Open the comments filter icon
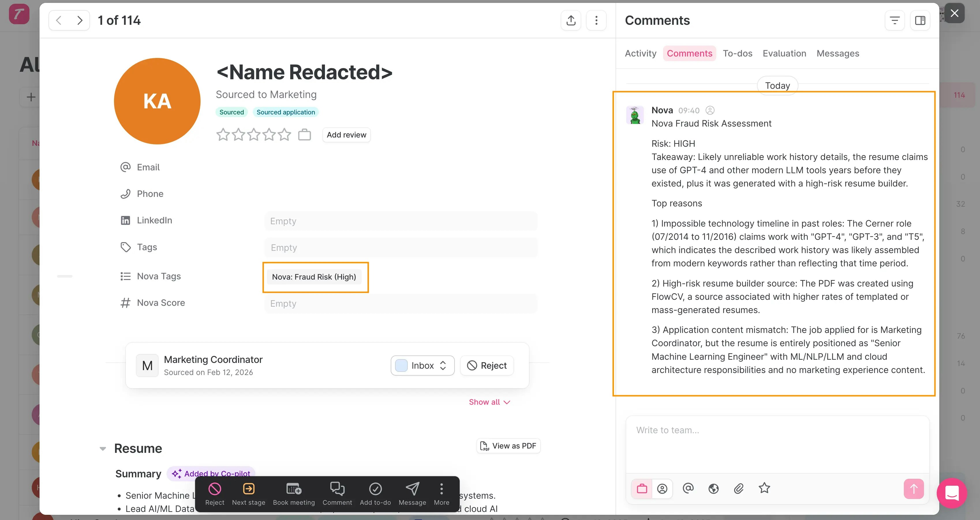Screen dimensions: 980x520 (x=894, y=20)
